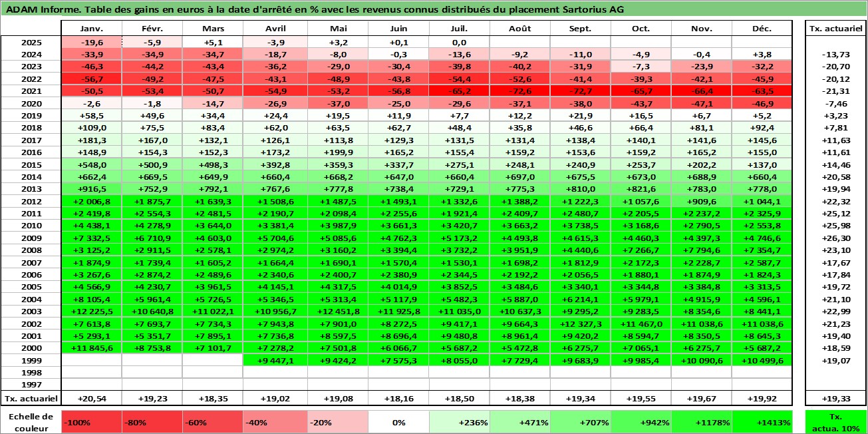Image resolution: width=868 pixels, height=434 pixels.
Task: Click overall actuarial rate +19,33
Action: 835,398
